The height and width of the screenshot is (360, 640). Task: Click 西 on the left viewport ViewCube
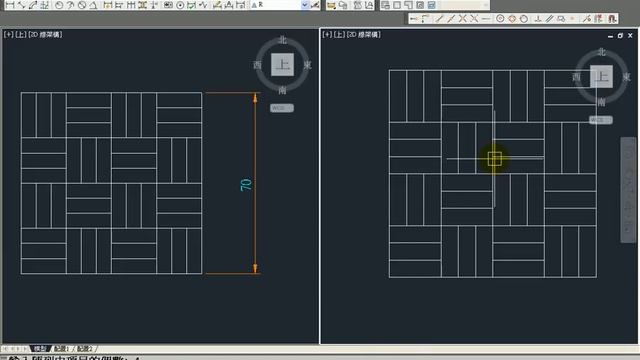tap(258, 65)
